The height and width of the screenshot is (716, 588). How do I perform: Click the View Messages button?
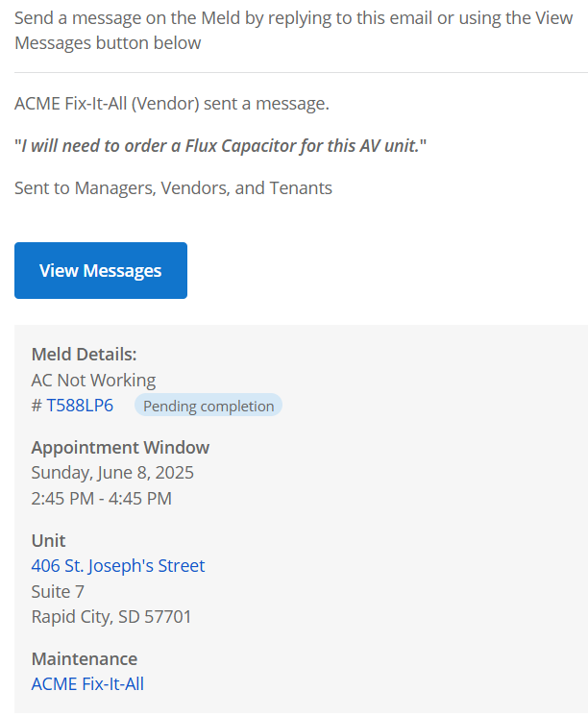coord(101,271)
